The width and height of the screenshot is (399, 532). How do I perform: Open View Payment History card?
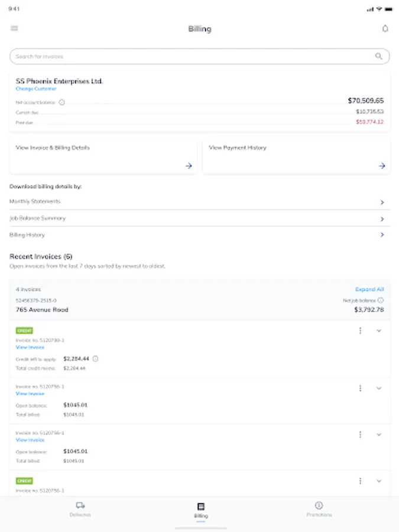pyautogui.click(x=296, y=157)
